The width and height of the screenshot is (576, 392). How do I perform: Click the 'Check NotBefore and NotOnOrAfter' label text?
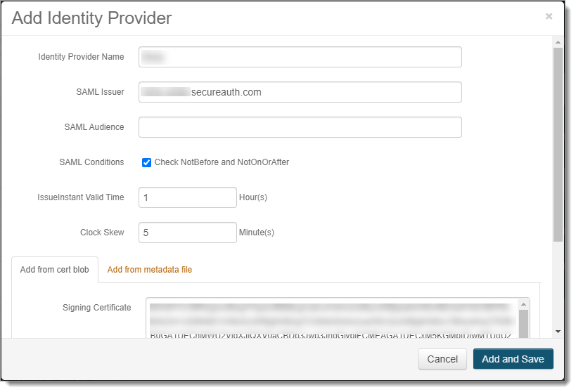(x=222, y=162)
